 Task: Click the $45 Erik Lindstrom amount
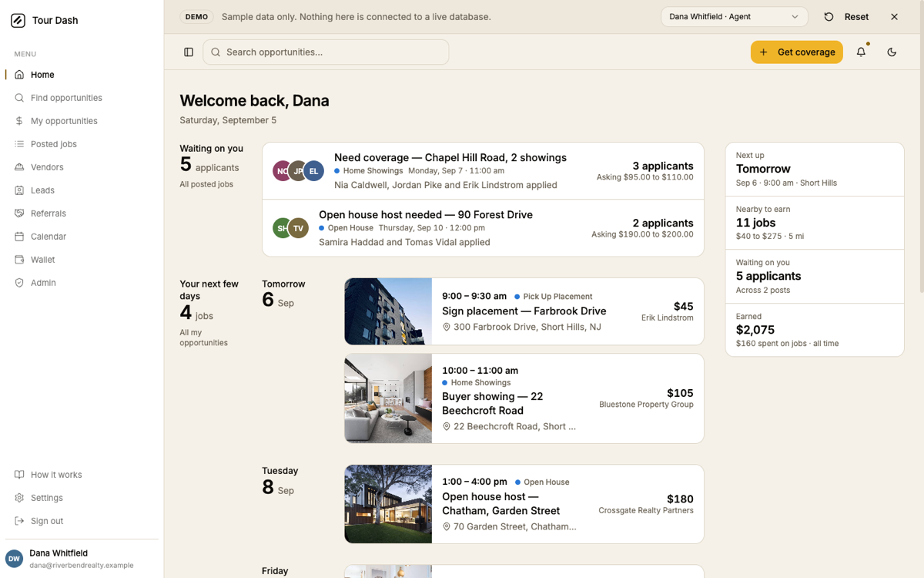pos(683,306)
